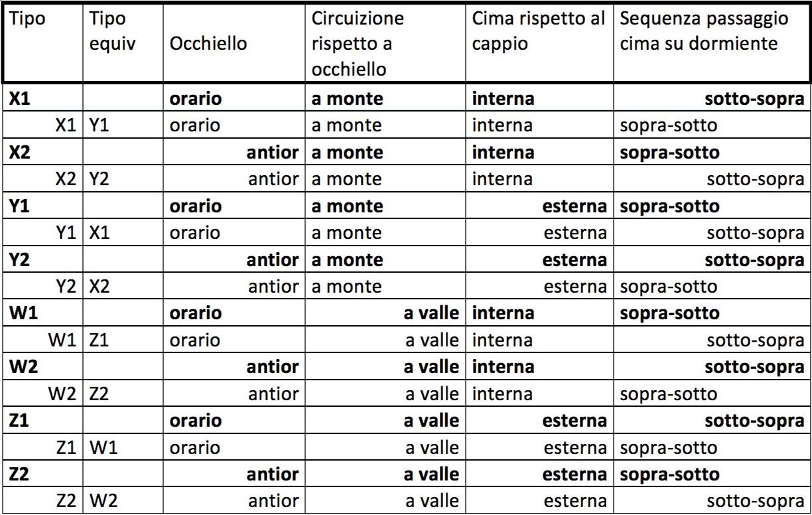Click the bold Y1 row label

21,206
